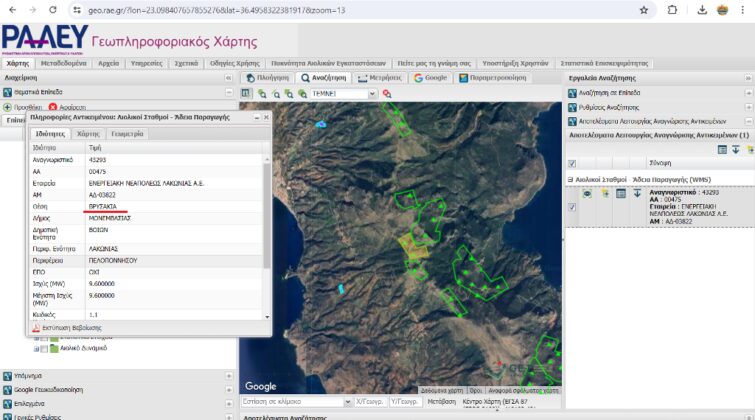Click the Μετάβαση go button
755x420 pixels.
pos(441,401)
